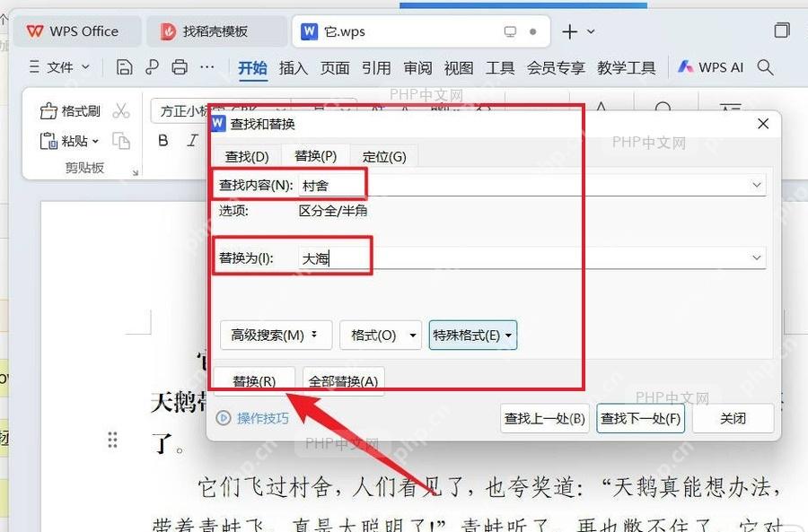The height and width of the screenshot is (532, 808).
Task: Click the display mode icon in 它.wps tab
Action: click(510, 31)
